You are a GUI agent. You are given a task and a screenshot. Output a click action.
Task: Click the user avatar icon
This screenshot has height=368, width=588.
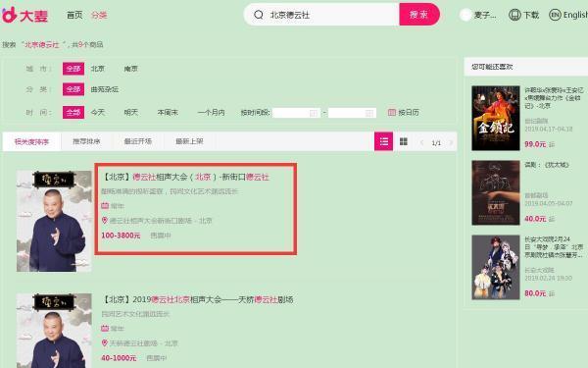465,15
